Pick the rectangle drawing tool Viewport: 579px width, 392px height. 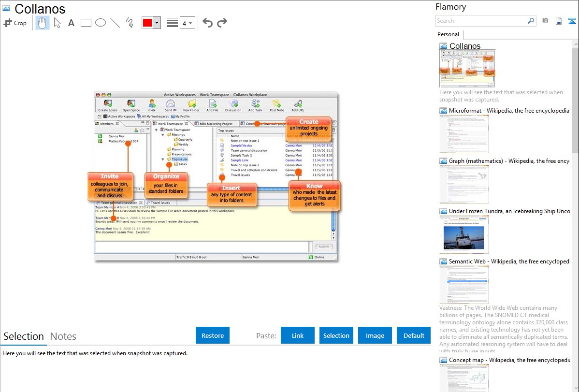tap(86, 23)
